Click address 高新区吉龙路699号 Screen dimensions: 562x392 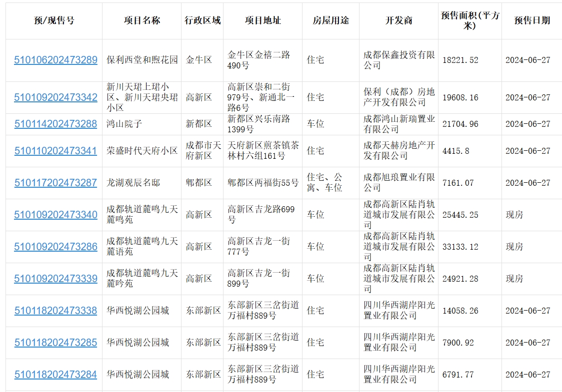[x=261, y=214]
